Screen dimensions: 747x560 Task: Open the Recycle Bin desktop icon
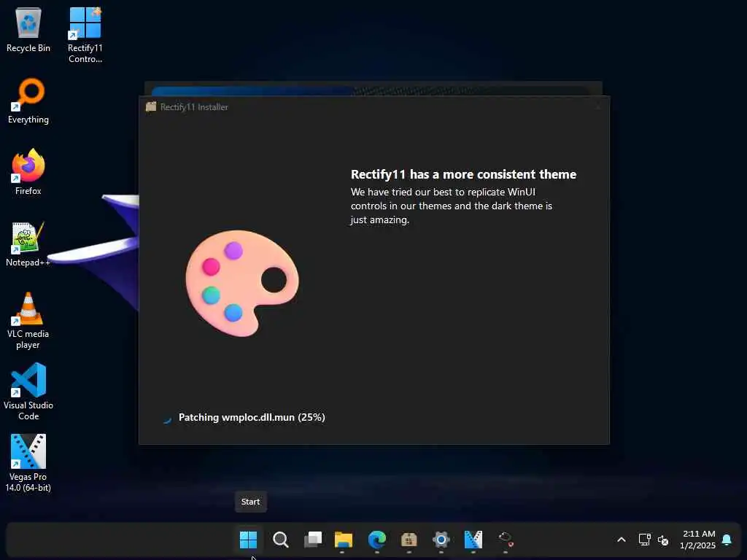coord(28,30)
